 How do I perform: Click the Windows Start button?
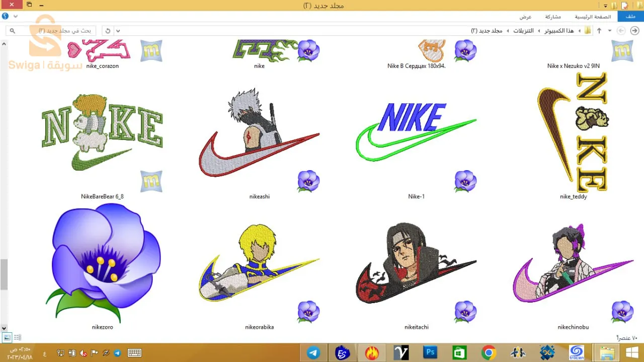pyautogui.click(x=632, y=353)
